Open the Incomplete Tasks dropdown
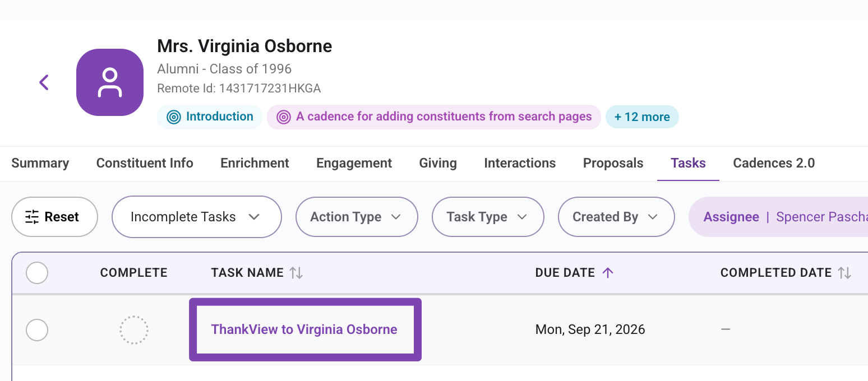 197,217
